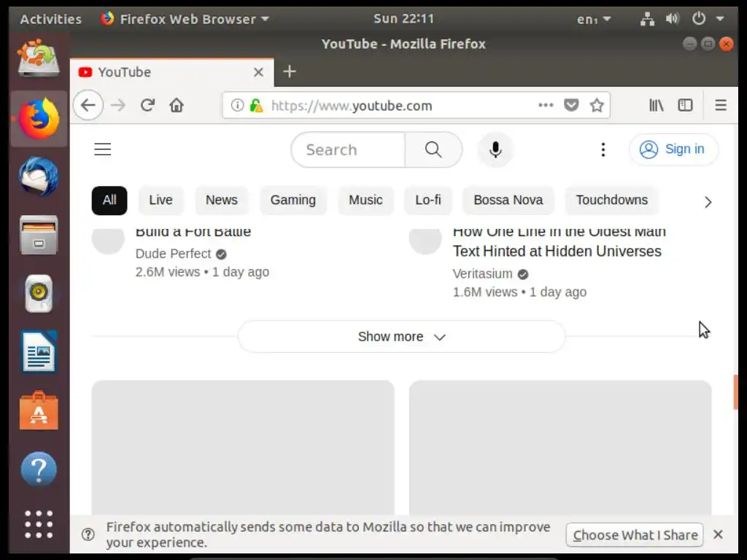
Task: Open Files manager from dock
Action: tap(39, 235)
